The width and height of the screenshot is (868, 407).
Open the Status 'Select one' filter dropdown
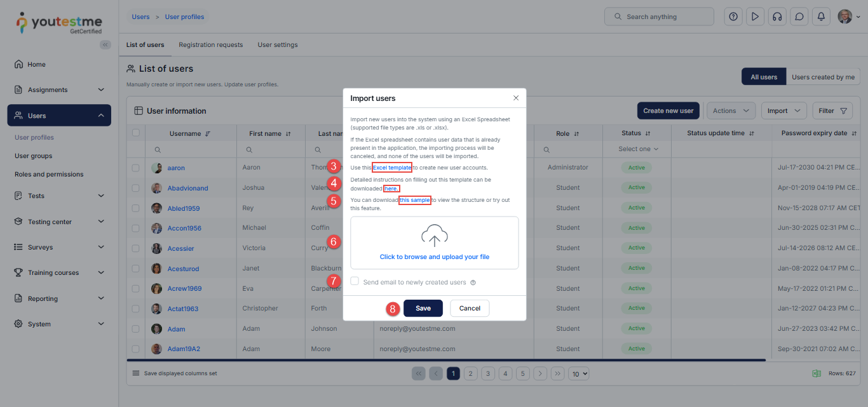tap(639, 149)
